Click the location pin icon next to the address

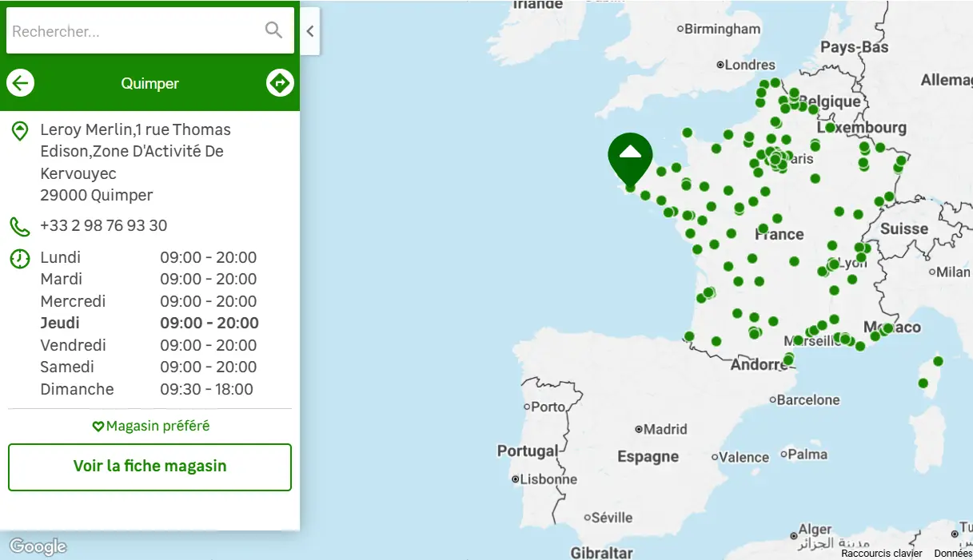point(19,130)
